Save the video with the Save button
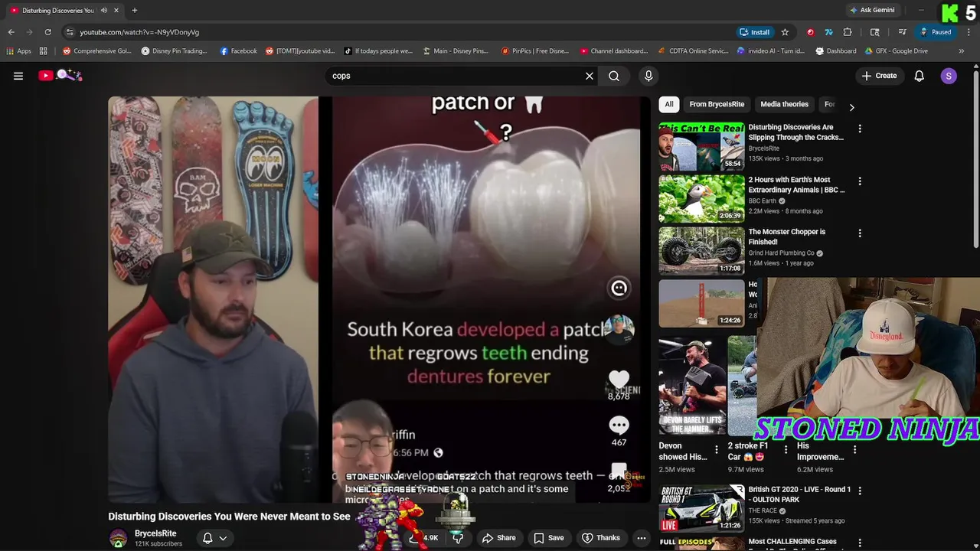 coord(549,538)
